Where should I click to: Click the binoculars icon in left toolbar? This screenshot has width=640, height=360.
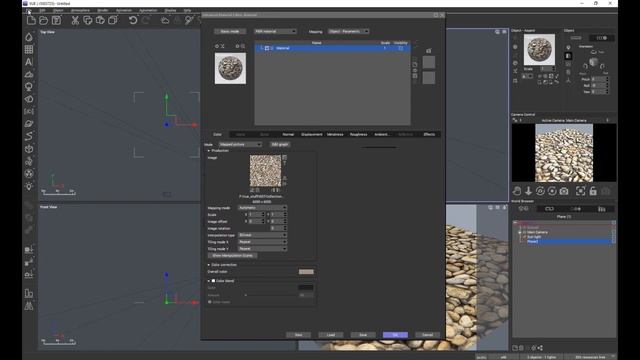[x=29, y=306]
